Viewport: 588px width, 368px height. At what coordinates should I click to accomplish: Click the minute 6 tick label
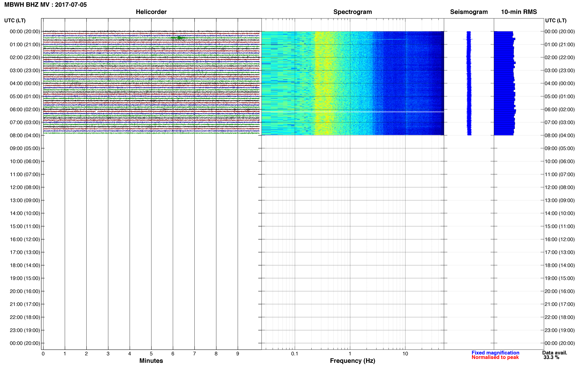[x=173, y=354]
